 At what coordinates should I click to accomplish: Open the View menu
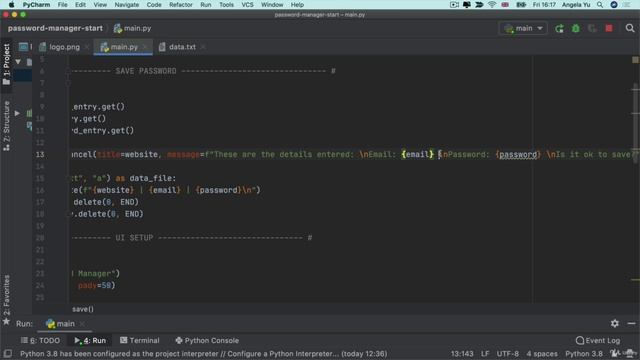[x=100, y=4]
